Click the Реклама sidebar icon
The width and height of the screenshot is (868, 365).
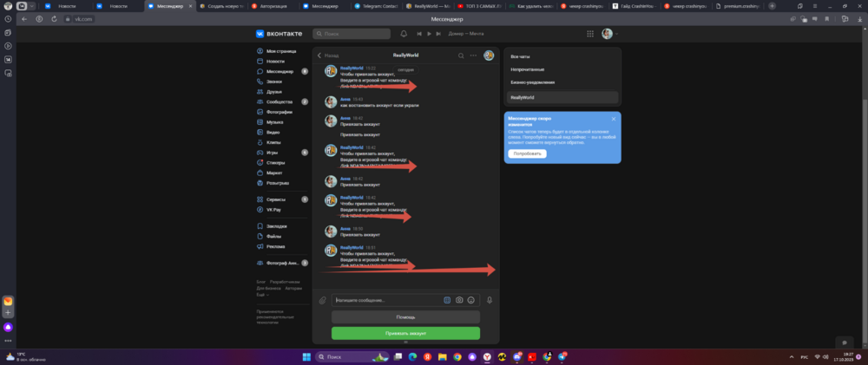(x=260, y=246)
